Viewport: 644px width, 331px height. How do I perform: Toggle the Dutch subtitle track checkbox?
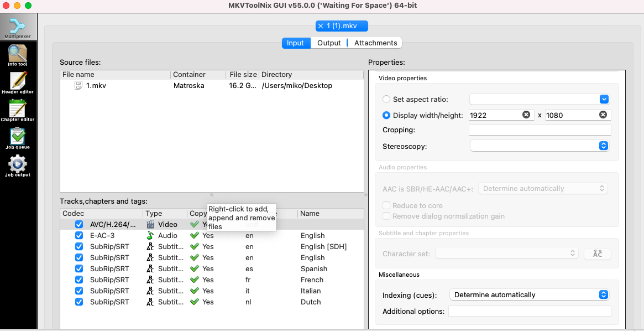[x=79, y=302]
